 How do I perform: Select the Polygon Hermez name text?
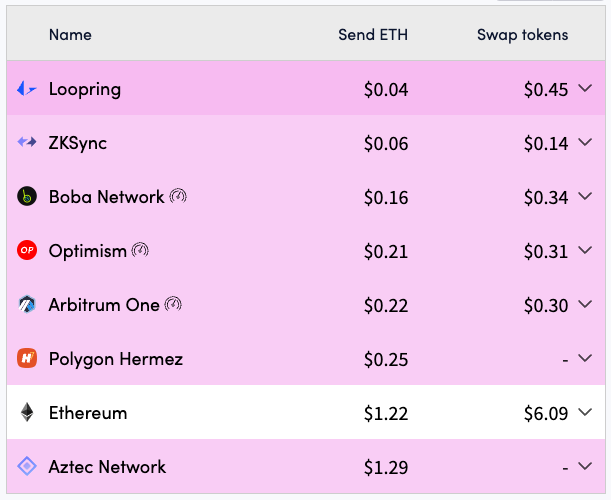116,359
